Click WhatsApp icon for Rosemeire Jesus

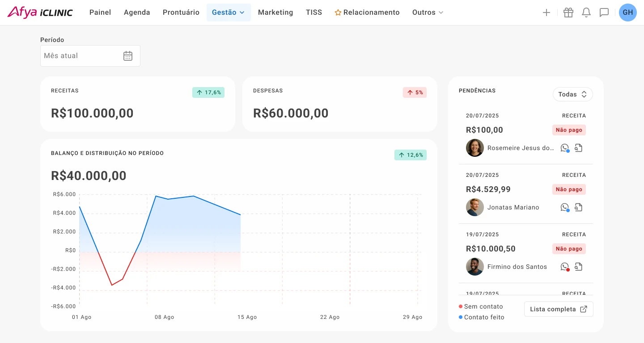pos(565,148)
